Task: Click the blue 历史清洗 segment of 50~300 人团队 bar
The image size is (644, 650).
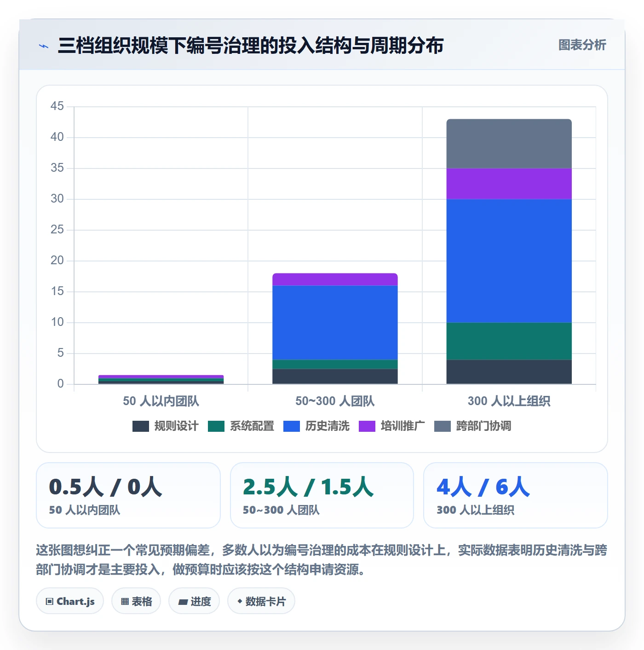Action: [335, 323]
